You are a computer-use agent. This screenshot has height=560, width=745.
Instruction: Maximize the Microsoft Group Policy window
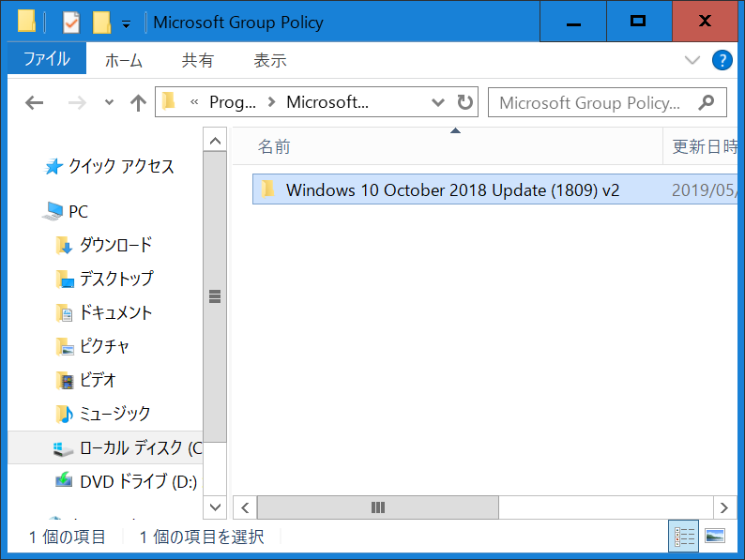[x=638, y=22]
